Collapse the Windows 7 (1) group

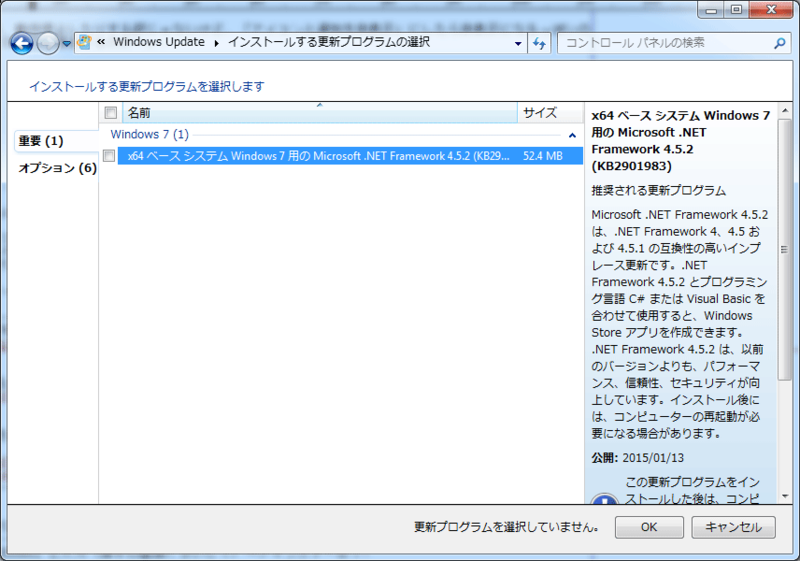[572, 135]
